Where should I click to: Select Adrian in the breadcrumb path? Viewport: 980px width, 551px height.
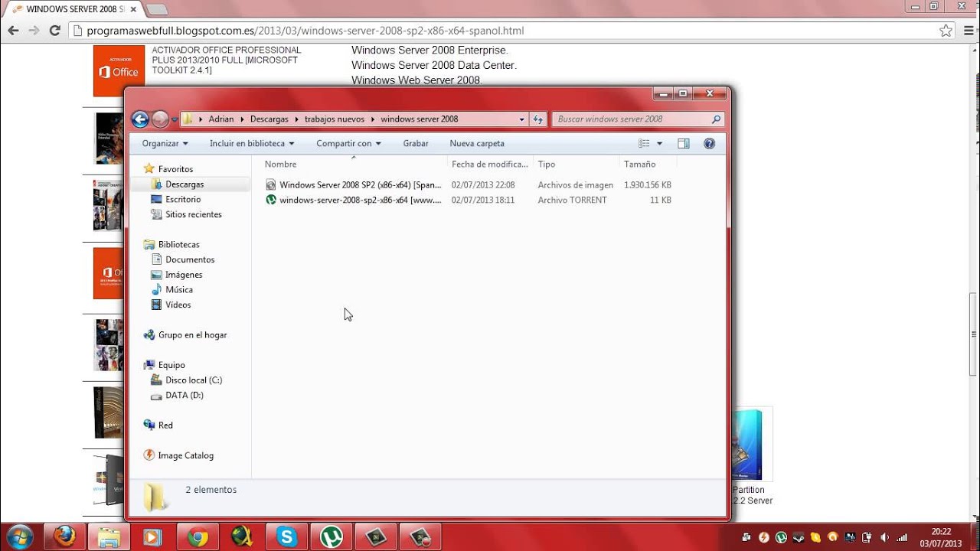221,119
